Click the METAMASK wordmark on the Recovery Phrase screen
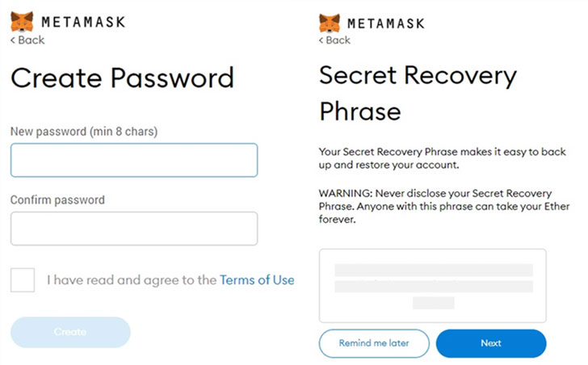 386,23
